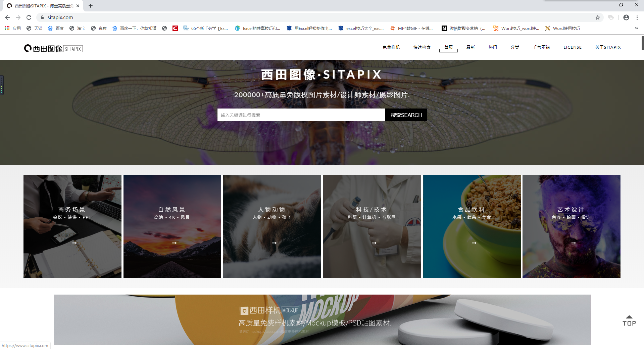644x349 pixels.
Task: Click the 西田图像 SITAPIX site logo
Action: point(53,49)
